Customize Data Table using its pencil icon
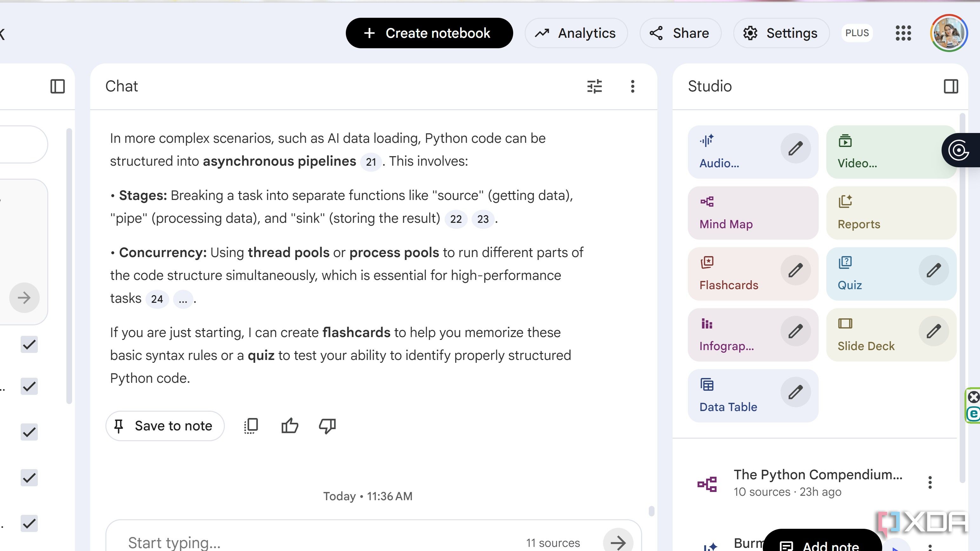The width and height of the screenshot is (980, 551). 795,392
